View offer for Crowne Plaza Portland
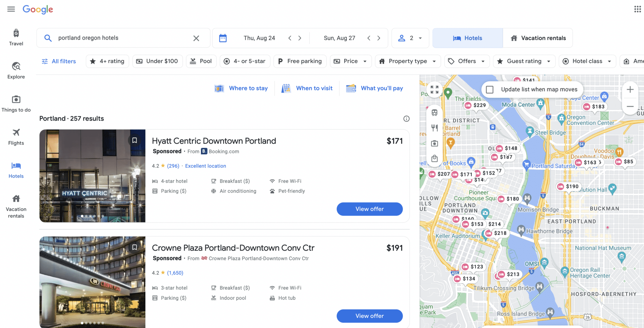The width and height of the screenshot is (644, 328). [369, 316]
